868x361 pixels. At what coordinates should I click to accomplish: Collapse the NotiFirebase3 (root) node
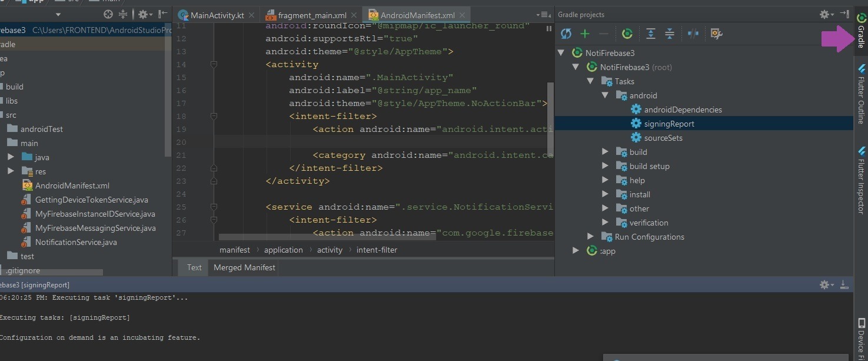576,67
